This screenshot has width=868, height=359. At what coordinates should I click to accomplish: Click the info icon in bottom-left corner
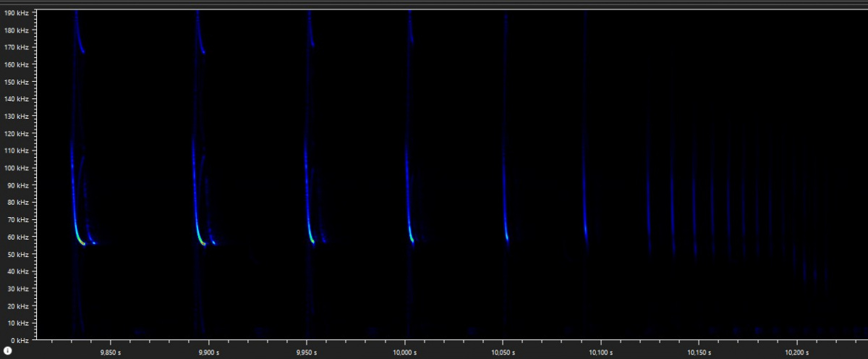click(x=8, y=350)
